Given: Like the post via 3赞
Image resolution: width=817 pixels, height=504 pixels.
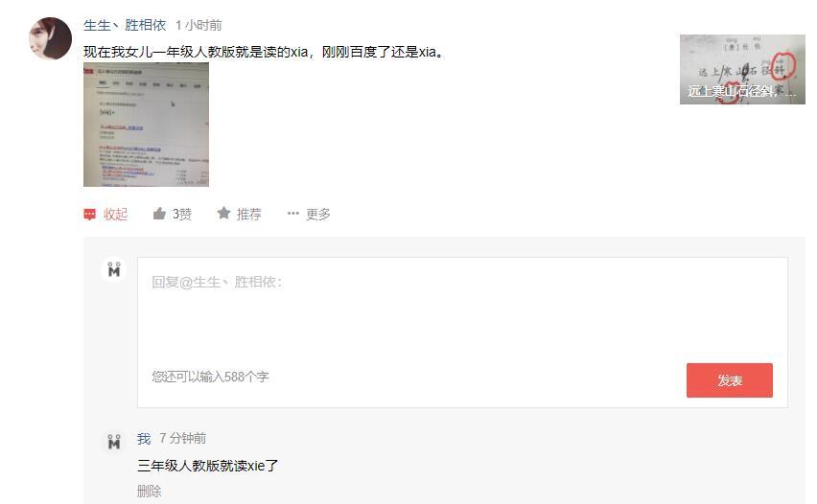Looking at the screenshot, I should pos(182,214).
